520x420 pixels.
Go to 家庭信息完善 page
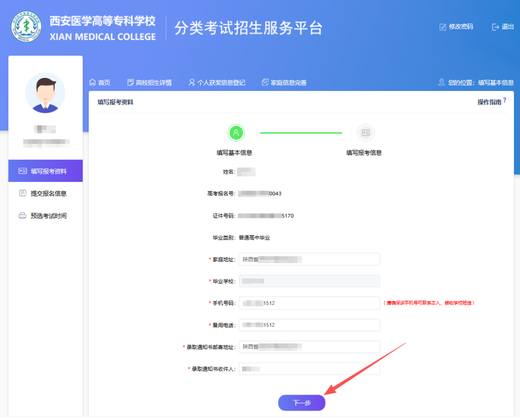tap(284, 83)
